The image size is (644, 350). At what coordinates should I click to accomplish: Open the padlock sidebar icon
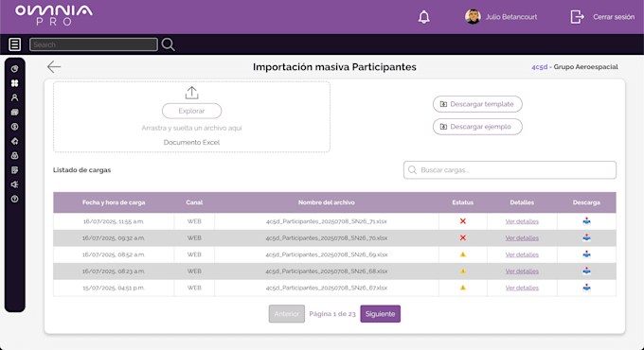[x=15, y=155]
